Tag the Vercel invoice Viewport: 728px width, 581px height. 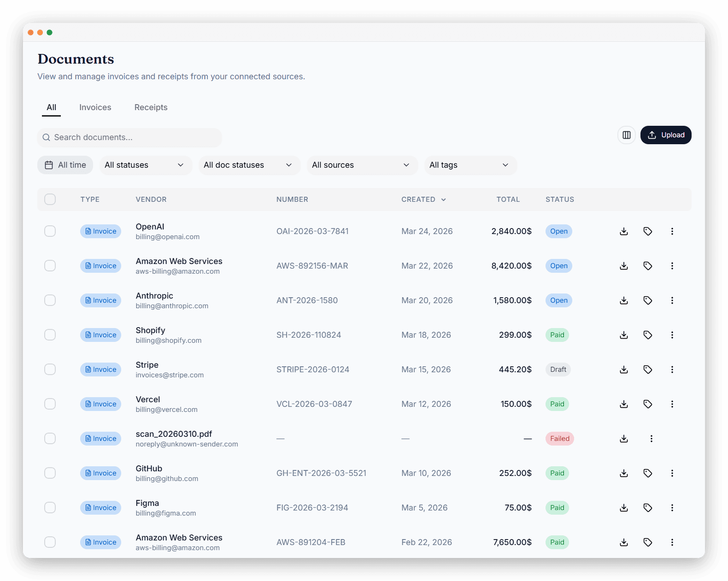click(x=648, y=404)
